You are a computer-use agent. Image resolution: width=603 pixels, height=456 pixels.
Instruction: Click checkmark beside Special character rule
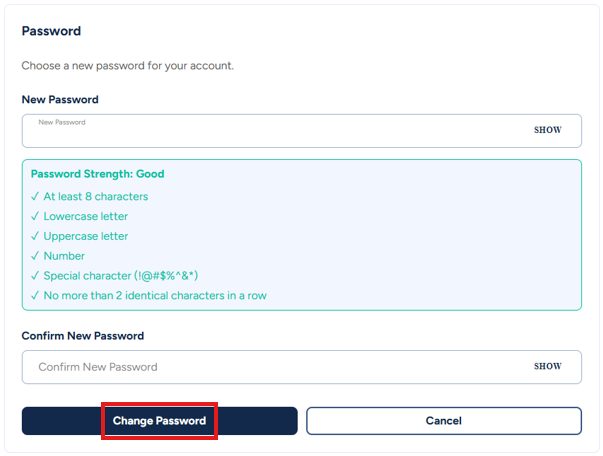[x=35, y=275]
